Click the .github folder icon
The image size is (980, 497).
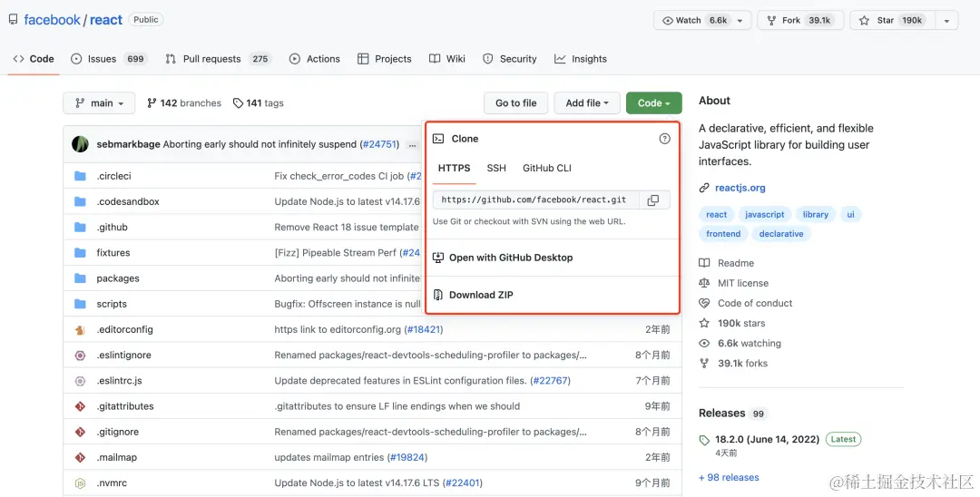click(80, 228)
